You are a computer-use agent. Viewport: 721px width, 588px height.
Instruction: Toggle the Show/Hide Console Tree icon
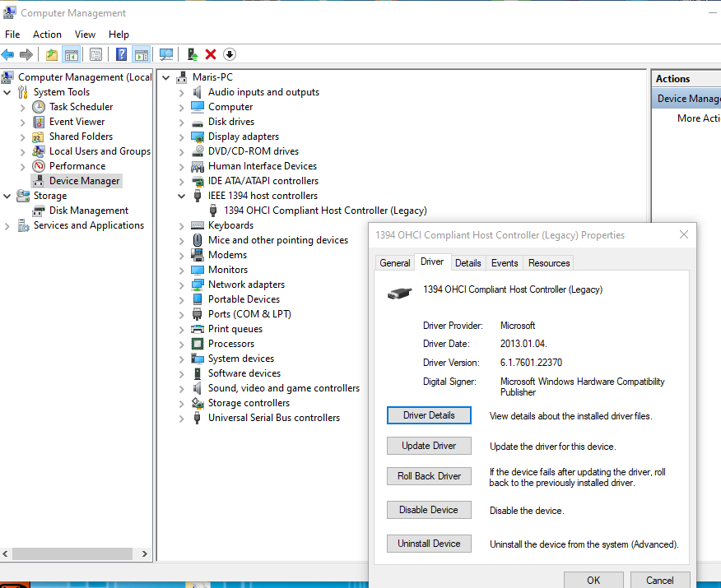click(72, 54)
